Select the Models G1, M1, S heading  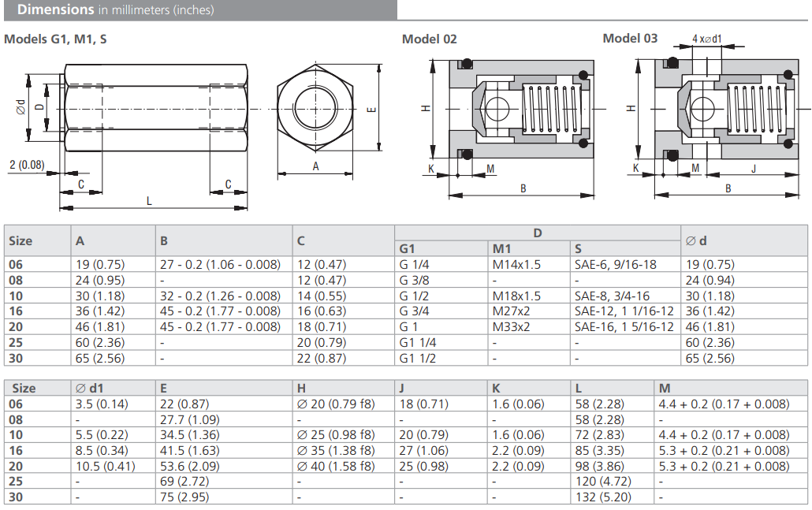55,39
